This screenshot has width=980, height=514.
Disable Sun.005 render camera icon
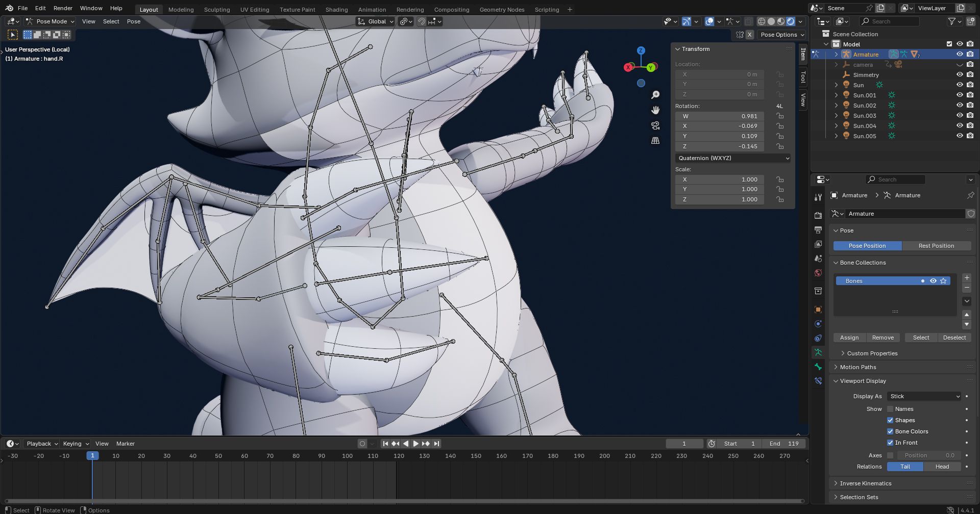point(970,136)
